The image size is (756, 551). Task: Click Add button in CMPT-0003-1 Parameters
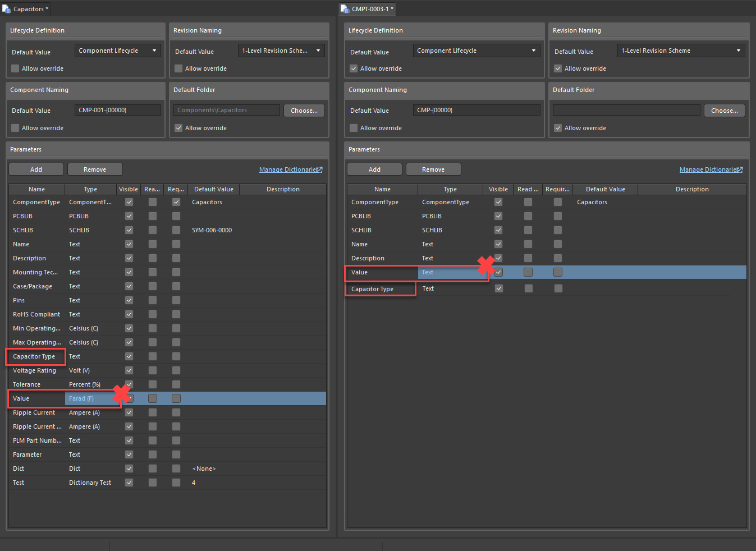[374, 169]
